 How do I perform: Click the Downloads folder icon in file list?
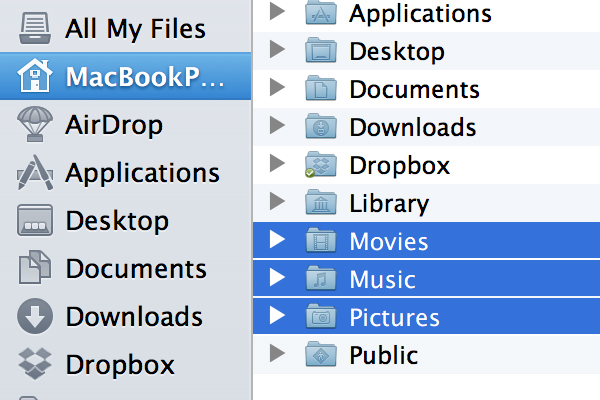(x=321, y=126)
